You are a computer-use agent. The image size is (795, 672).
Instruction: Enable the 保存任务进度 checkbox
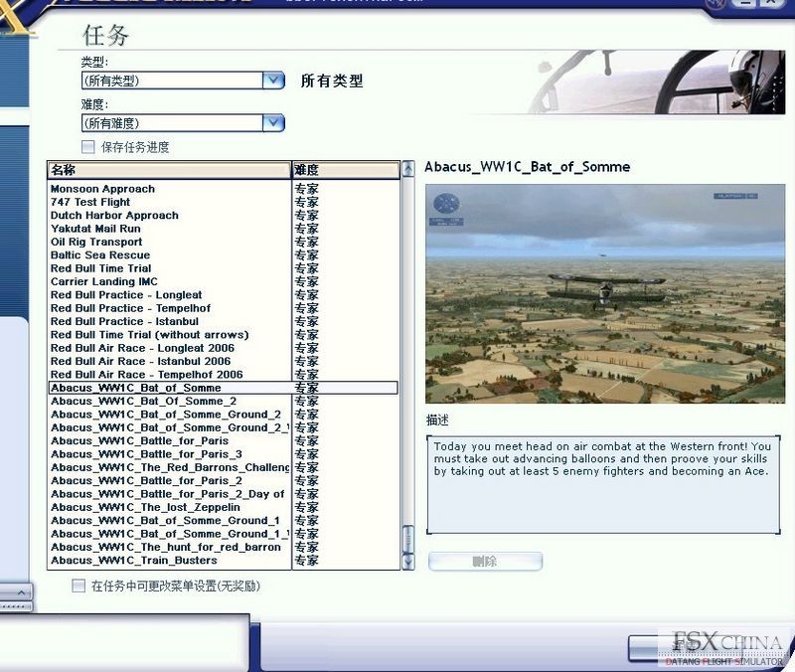coord(88,147)
